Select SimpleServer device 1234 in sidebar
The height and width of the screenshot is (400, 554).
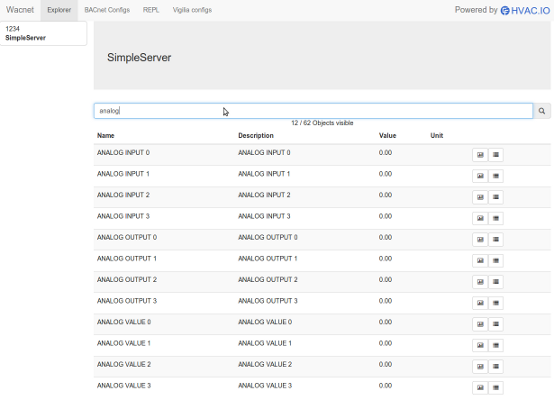coord(43,33)
